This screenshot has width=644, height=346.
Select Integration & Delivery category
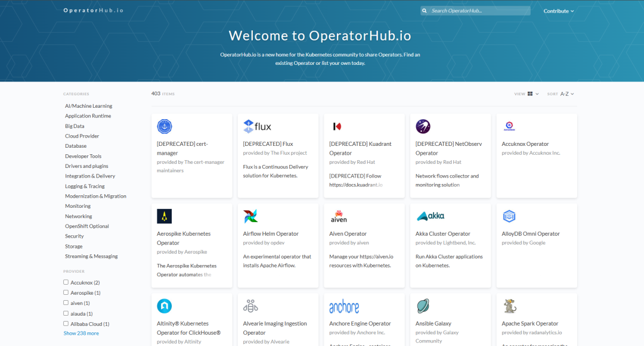coord(90,176)
